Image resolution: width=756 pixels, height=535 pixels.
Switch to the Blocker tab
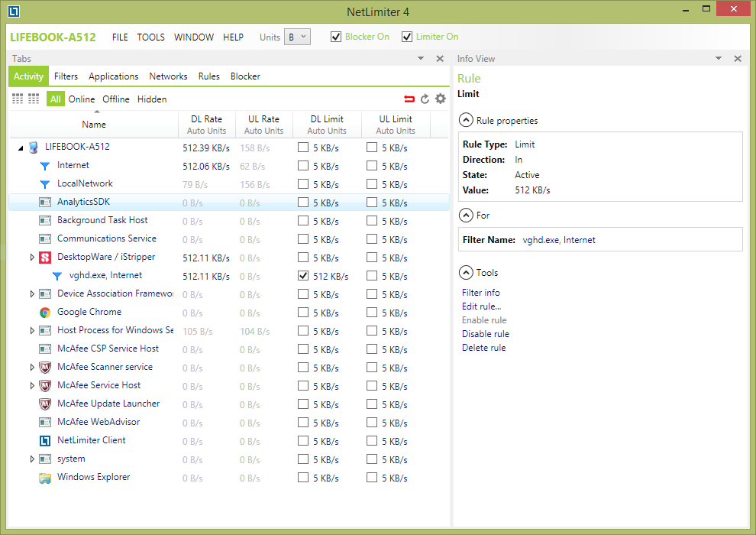[245, 76]
